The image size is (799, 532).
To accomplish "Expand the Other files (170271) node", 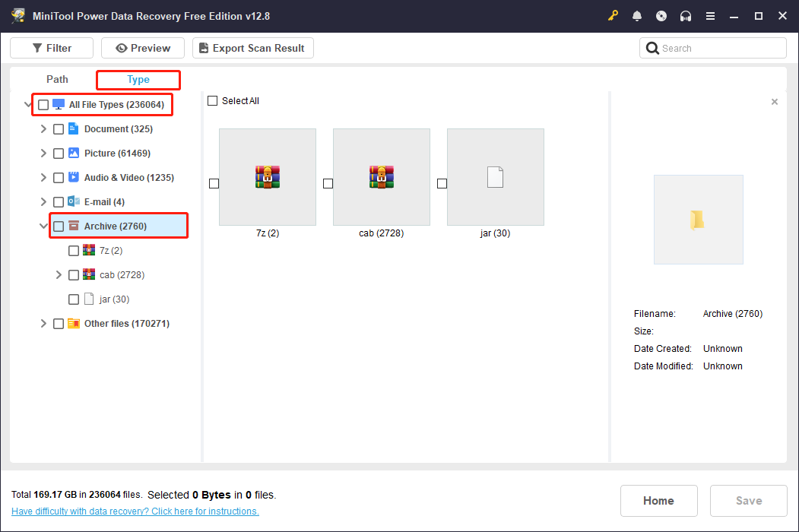I will [x=43, y=323].
